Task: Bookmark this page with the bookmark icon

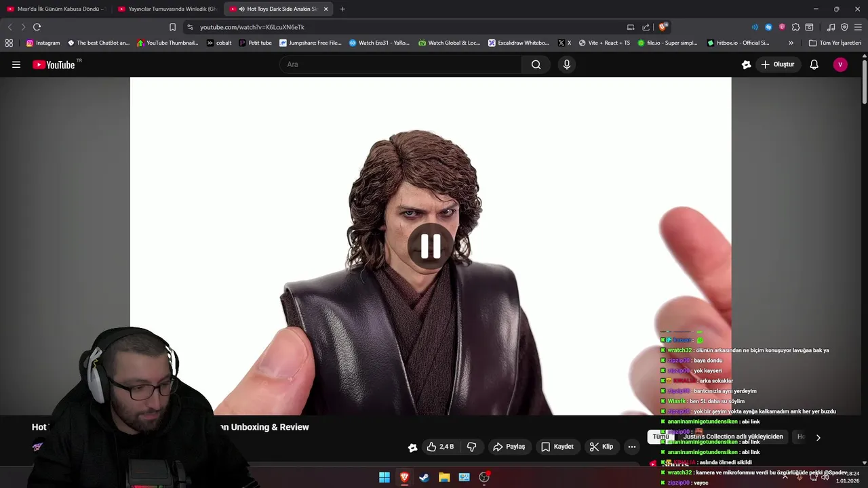Action: 172,27
